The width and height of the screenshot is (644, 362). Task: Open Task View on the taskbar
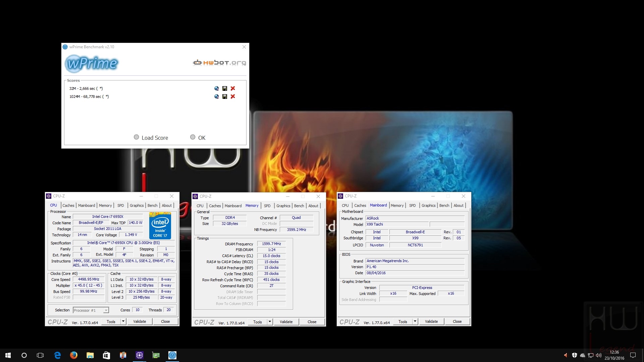(x=40, y=355)
